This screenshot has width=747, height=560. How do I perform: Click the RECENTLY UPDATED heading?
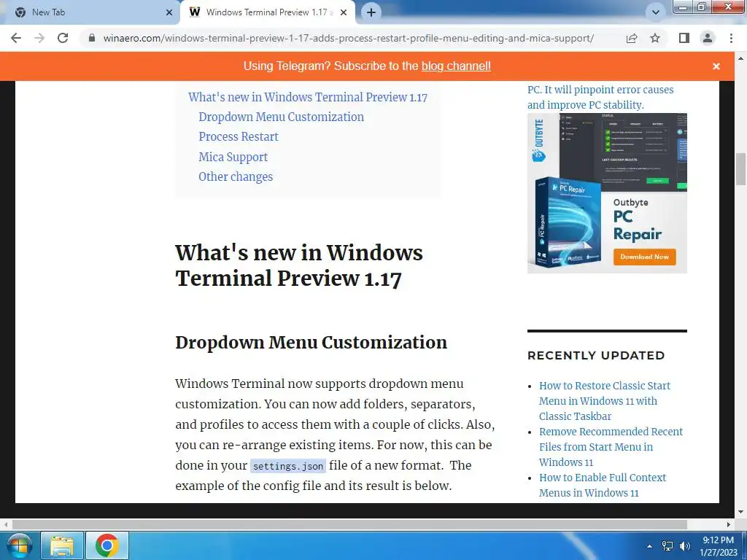click(596, 355)
